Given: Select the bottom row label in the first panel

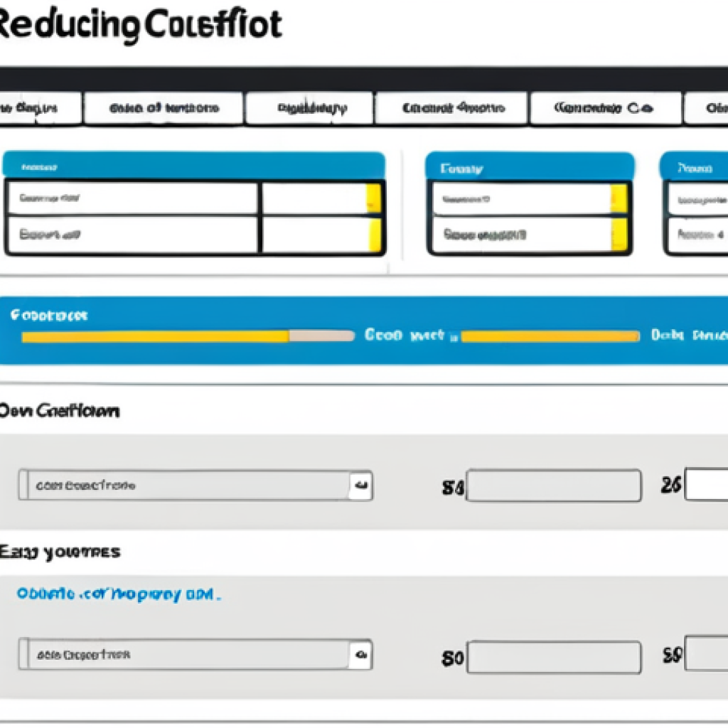Looking at the screenshot, I should click(50, 235).
